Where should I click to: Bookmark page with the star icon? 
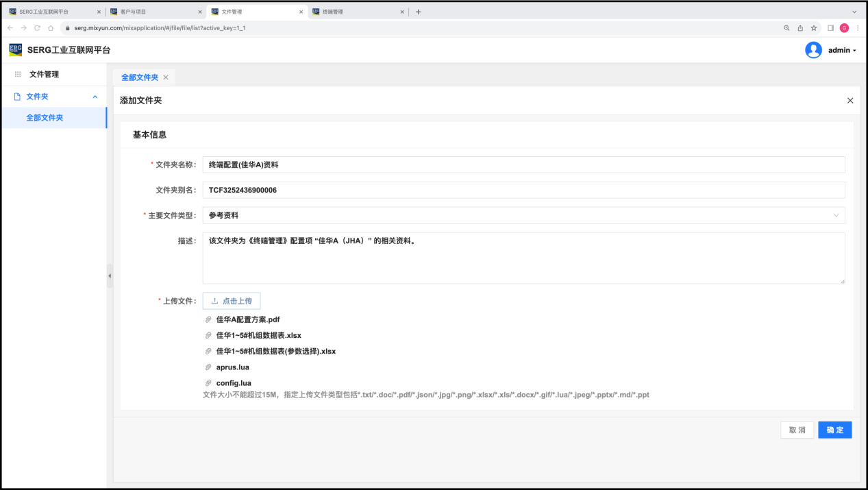[x=814, y=28]
